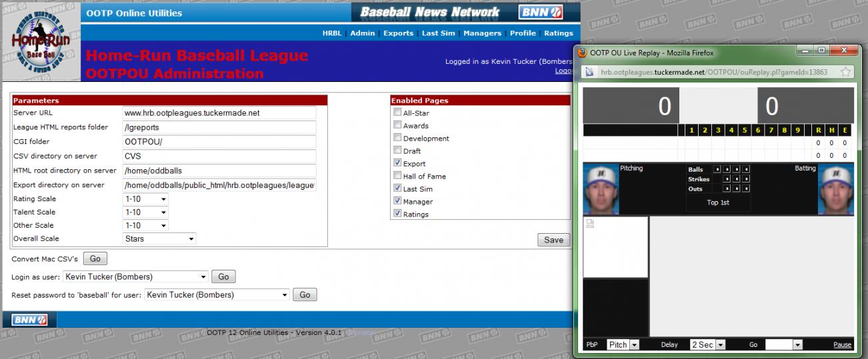Expand the Delay 2 Sec dropdown
The width and height of the screenshot is (868, 359).
tap(707, 344)
